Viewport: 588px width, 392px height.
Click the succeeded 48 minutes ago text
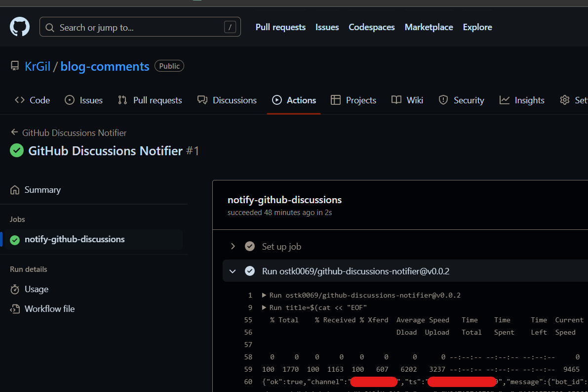[x=280, y=213]
